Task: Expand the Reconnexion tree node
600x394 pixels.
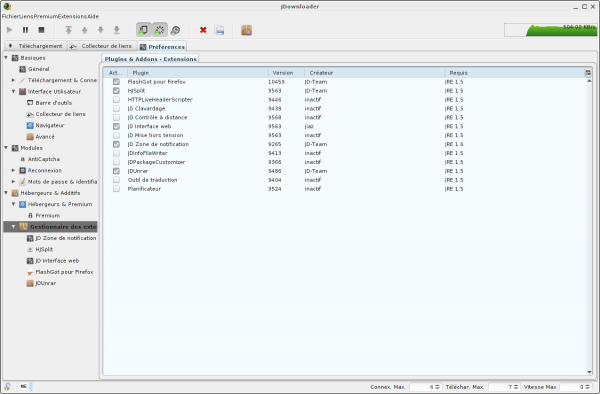Action: (14, 170)
